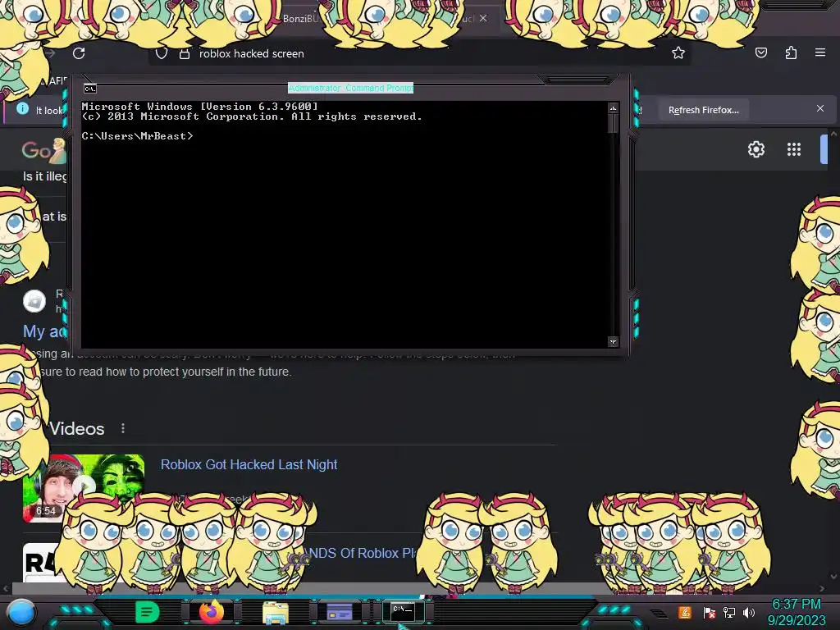Dismiss the Firefox notification bar
Image resolution: width=840 pixels, height=630 pixels.
click(820, 108)
